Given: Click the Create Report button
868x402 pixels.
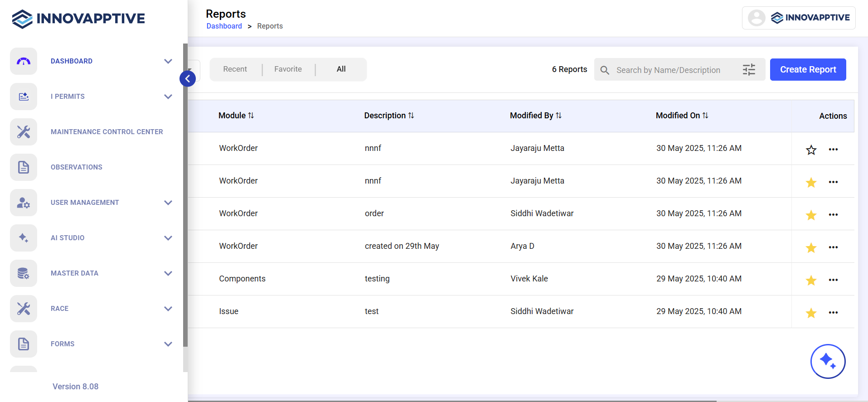Looking at the screenshot, I should point(808,70).
